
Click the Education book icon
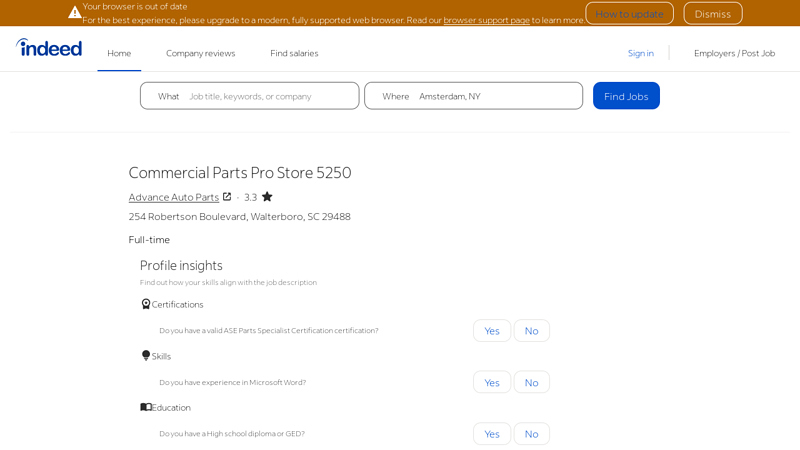146,407
